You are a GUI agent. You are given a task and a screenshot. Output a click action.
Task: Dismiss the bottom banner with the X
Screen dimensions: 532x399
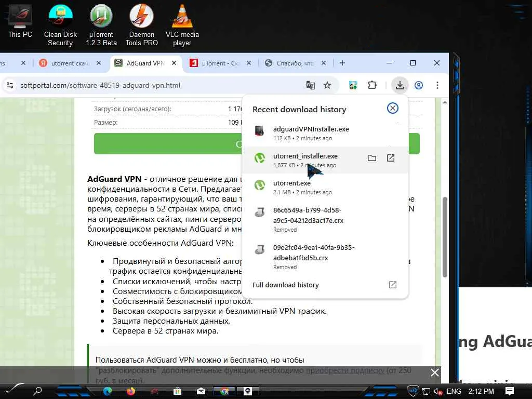pos(435,373)
